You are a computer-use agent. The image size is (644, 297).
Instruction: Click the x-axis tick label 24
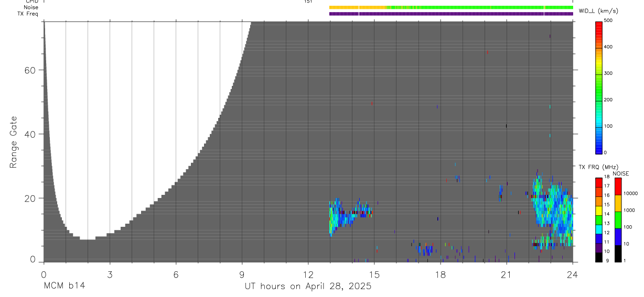click(x=573, y=274)
